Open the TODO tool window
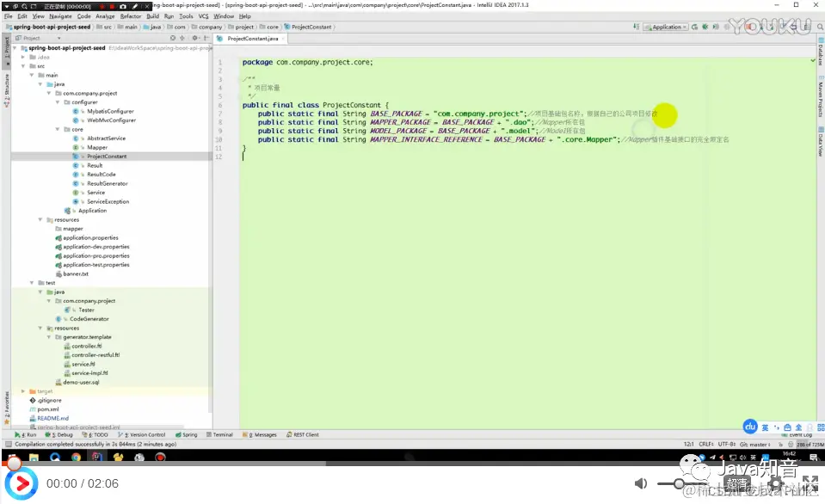Image resolution: width=825 pixels, height=504 pixels. [x=95, y=435]
